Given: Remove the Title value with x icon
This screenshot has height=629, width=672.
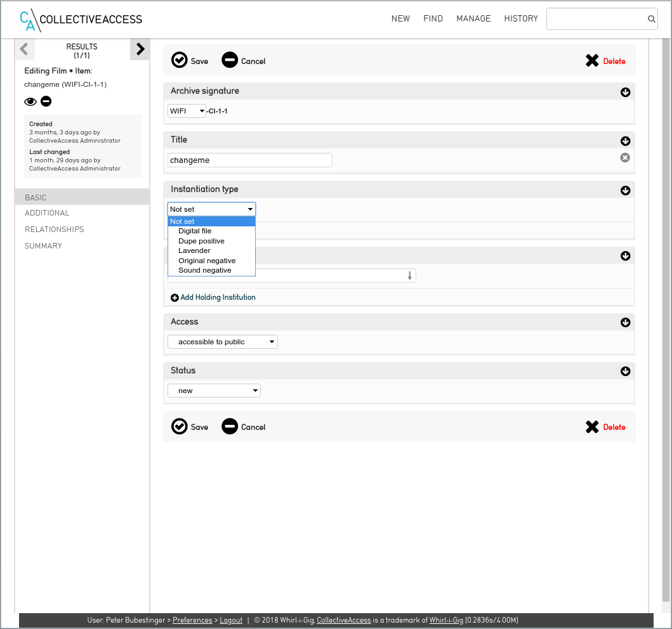Looking at the screenshot, I should [x=625, y=158].
